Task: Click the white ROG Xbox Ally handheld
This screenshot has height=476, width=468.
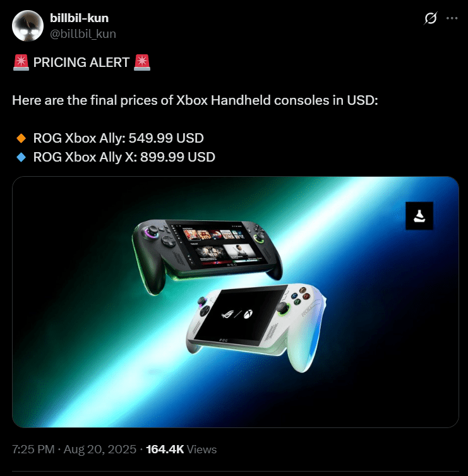Action: click(x=256, y=327)
